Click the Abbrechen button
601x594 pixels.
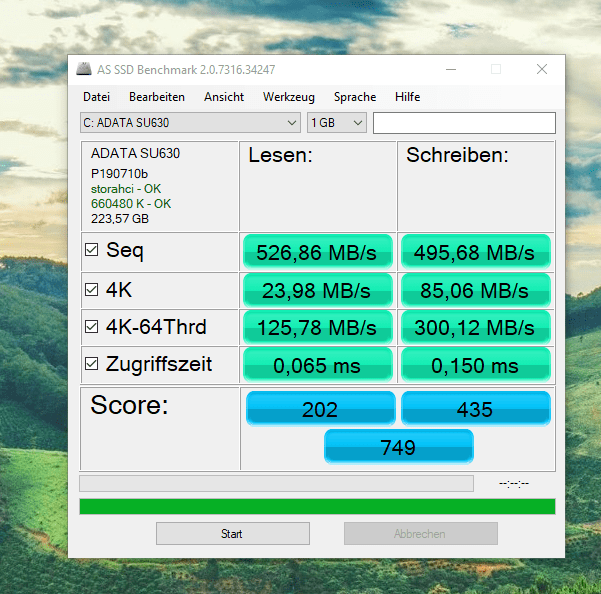tap(421, 533)
